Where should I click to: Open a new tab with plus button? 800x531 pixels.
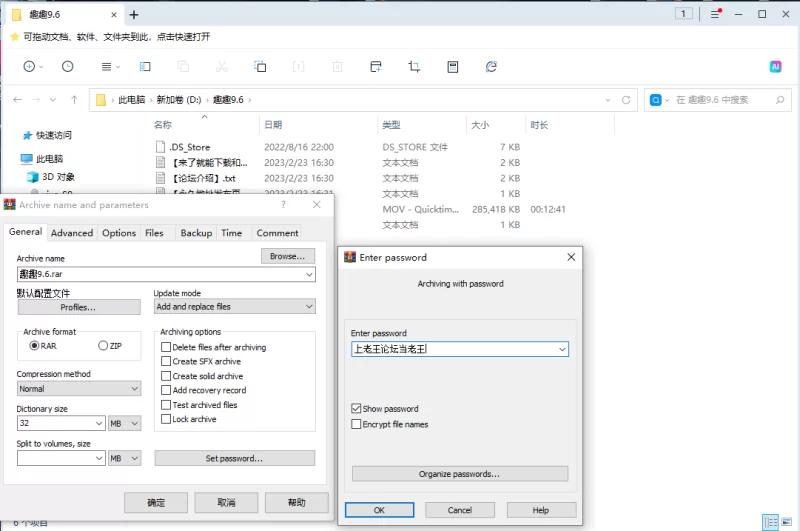point(134,15)
